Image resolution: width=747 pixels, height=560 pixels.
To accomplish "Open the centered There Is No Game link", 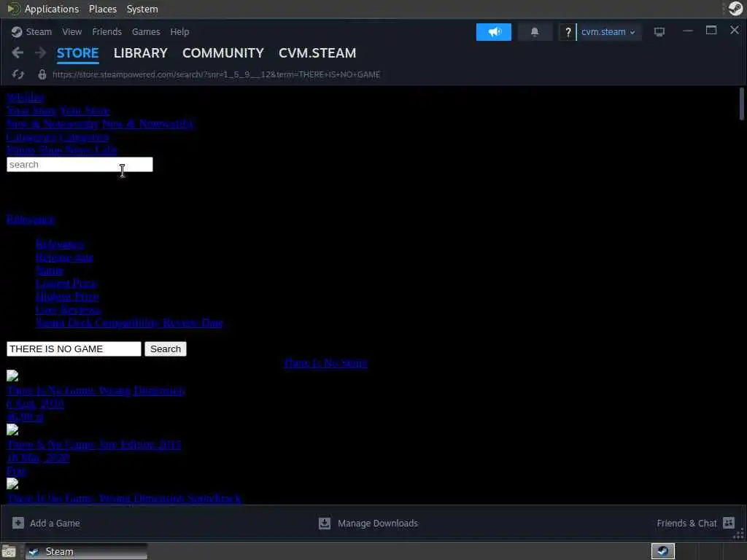I will 326,363.
